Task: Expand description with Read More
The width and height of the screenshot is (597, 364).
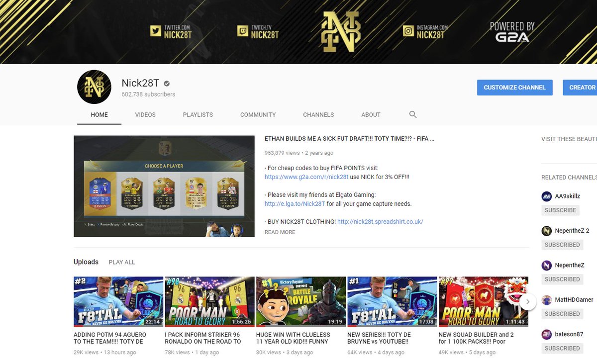Action: pyautogui.click(x=280, y=232)
